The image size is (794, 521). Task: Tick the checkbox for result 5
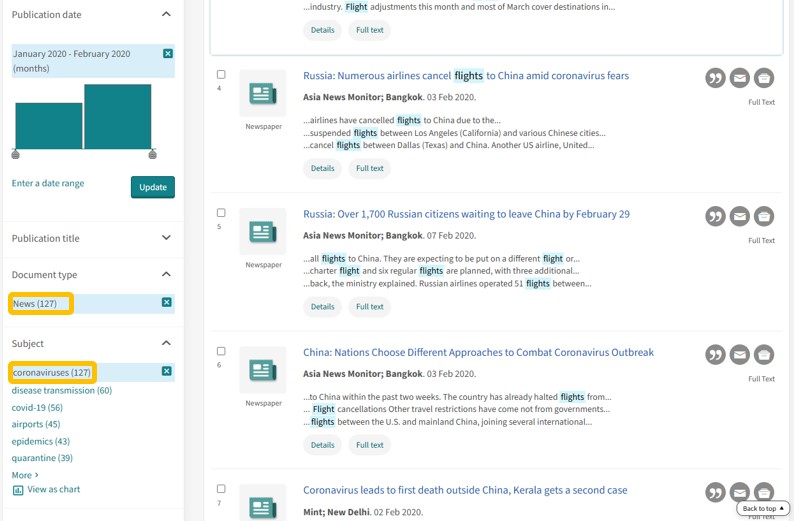pos(221,213)
